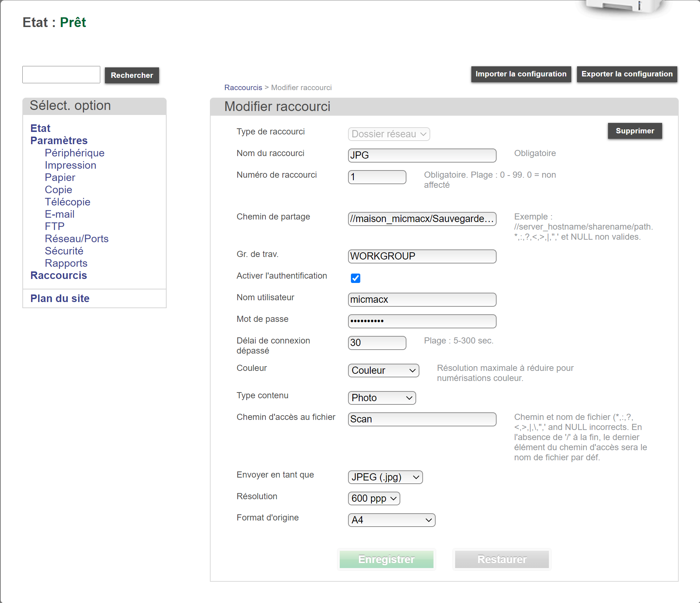Viewport: 700px width, 603px height.
Task: Open the Sécurité menu entry
Action: (x=64, y=251)
